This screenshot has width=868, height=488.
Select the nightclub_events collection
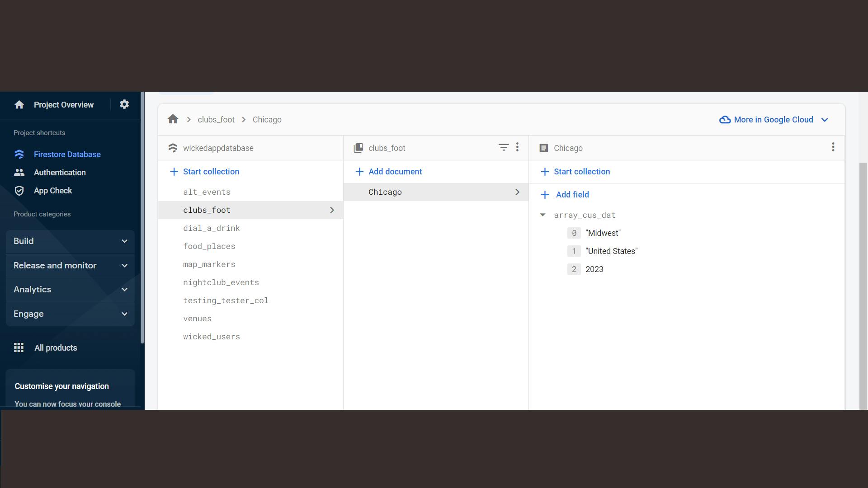(x=221, y=282)
